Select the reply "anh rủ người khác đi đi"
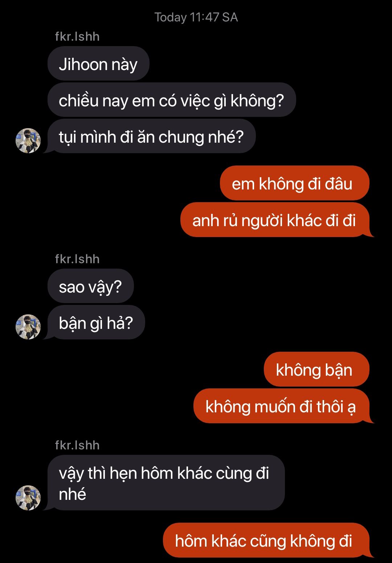The height and width of the screenshot is (563, 392). (x=275, y=220)
